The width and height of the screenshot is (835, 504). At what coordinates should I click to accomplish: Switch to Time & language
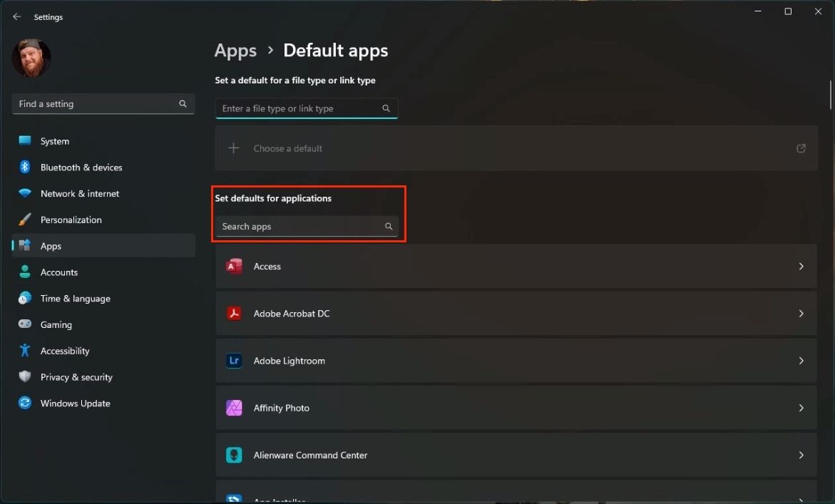[103, 298]
